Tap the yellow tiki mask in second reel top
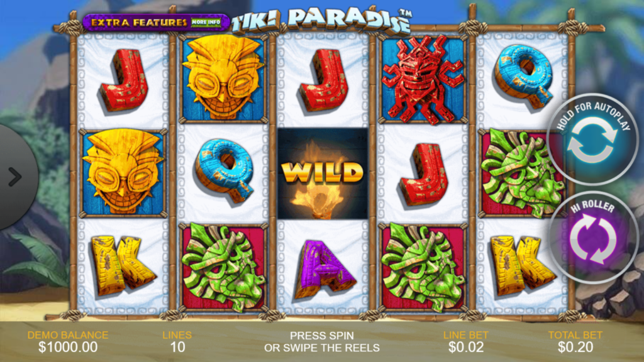This screenshot has height=362, width=644. 223,78
